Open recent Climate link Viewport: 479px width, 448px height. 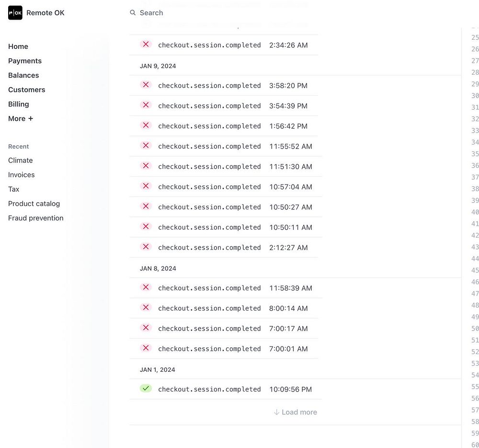[x=21, y=161]
